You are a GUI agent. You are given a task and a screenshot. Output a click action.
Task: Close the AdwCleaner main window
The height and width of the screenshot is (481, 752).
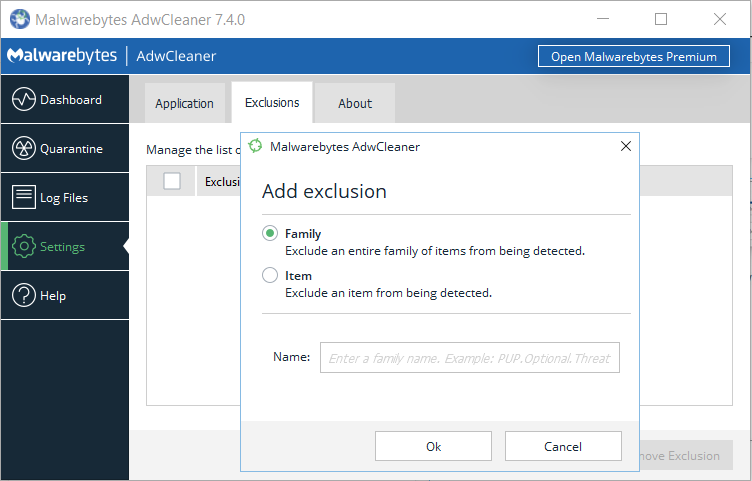click(x=719, y=19)
